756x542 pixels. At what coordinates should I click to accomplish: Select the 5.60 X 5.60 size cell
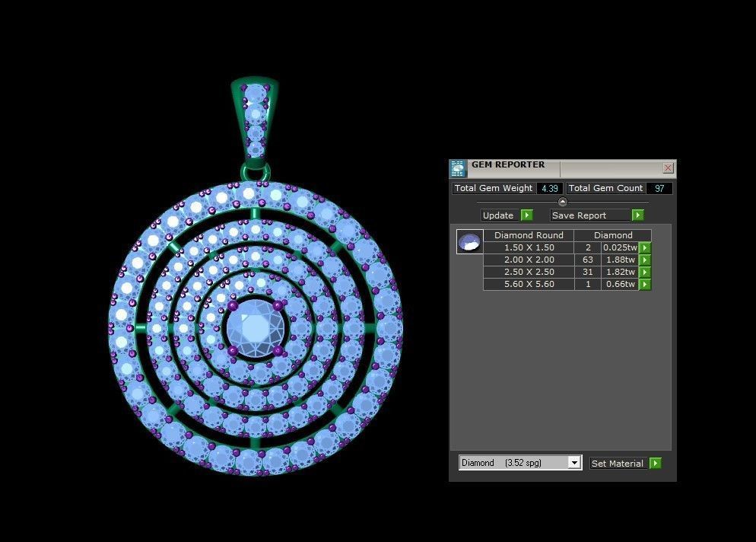coord(529,284)
